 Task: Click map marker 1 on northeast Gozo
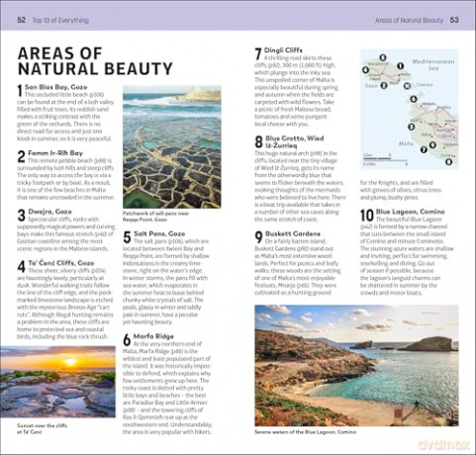(x=400, y=66)
